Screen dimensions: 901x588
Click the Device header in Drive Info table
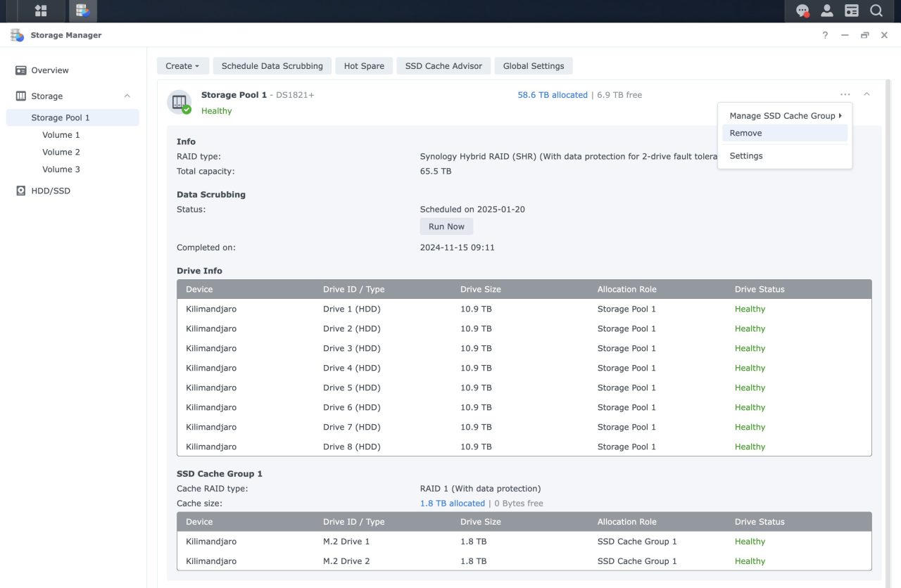(199, 289)
